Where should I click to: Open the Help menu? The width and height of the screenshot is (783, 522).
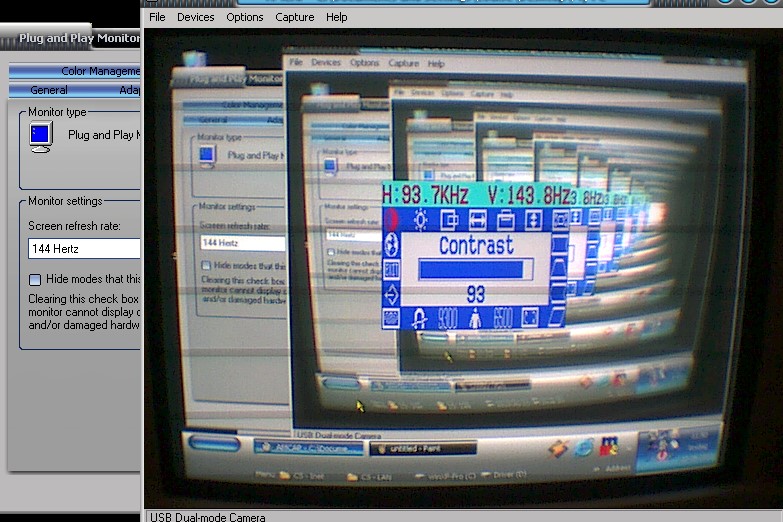click(x=337, y=17)
